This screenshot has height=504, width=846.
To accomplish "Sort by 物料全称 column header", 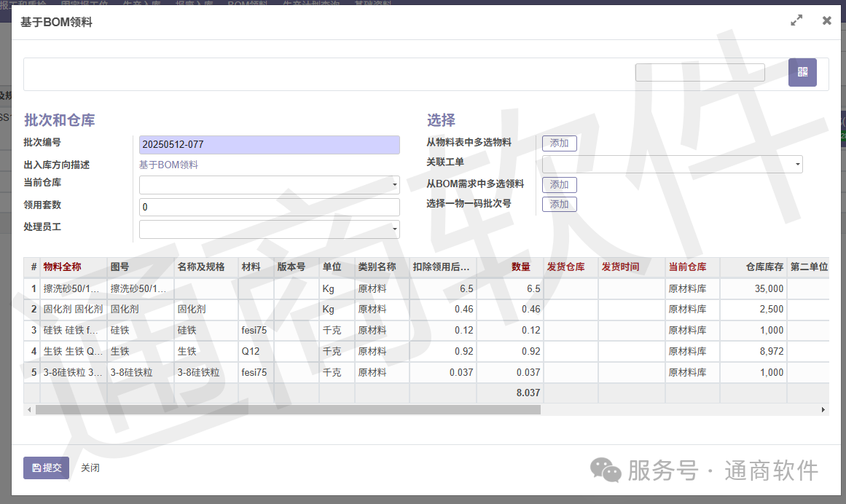I will coord(63,267).
